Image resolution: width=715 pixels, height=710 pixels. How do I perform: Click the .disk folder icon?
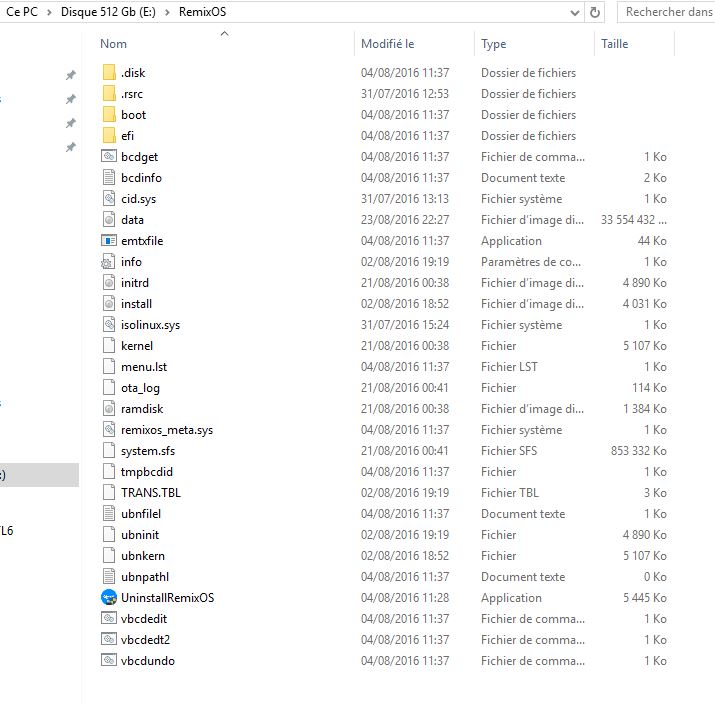(x=109, y=73)
